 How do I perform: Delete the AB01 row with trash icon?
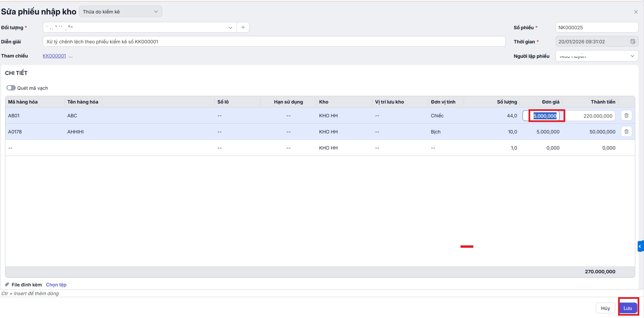(626, 116)
